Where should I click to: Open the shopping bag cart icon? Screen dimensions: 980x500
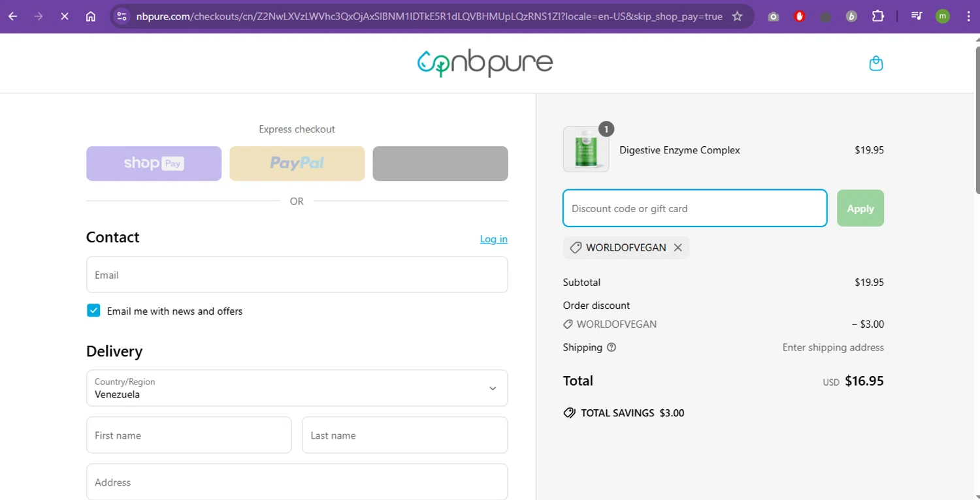coord(876,63)
